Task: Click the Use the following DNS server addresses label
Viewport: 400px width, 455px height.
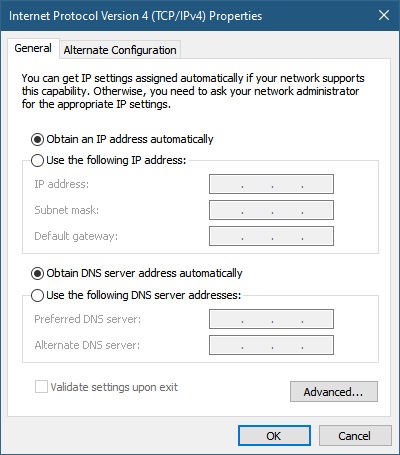Action: [x=143, y=295]
